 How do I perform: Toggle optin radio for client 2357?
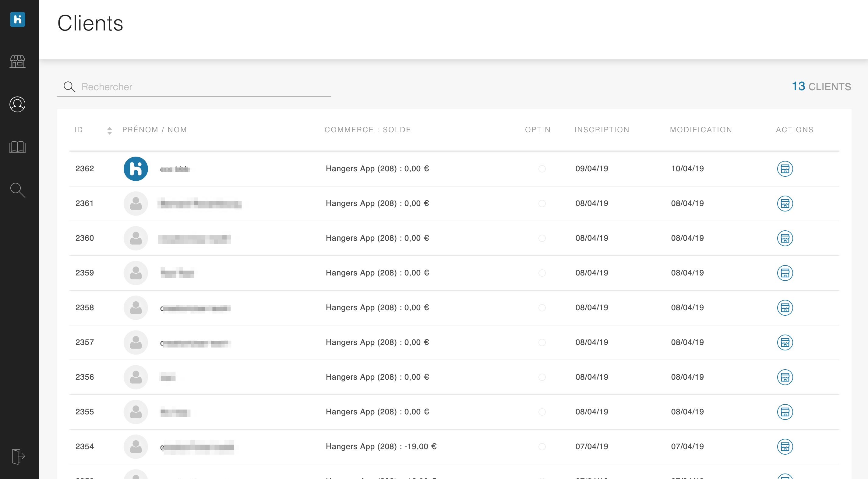coord(542,342)
